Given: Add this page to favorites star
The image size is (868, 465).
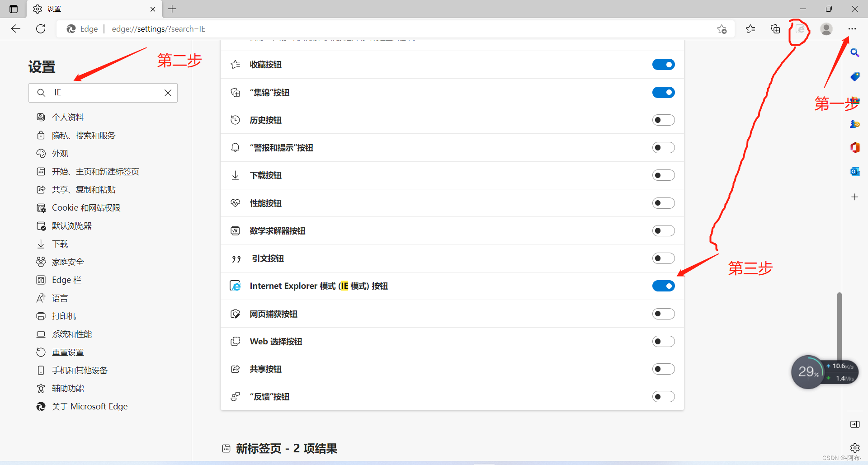Looking at the screenshot, I should (722, 29).
